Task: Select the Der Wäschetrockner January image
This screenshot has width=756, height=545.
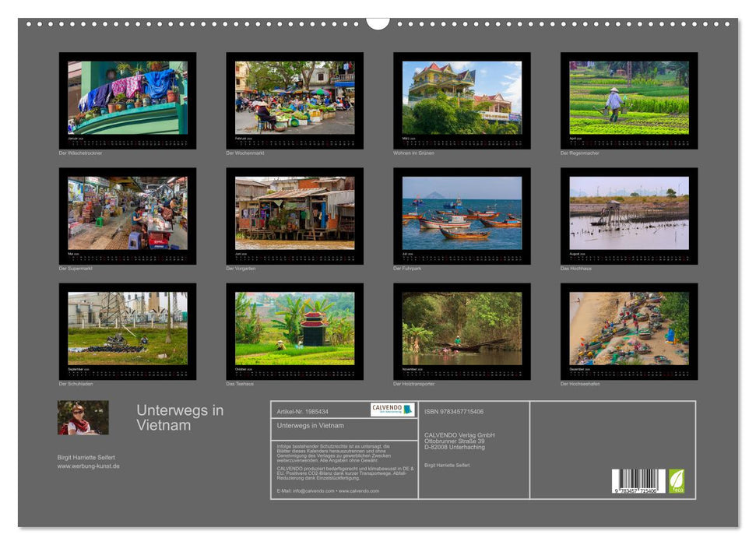Action: [128, 98]
